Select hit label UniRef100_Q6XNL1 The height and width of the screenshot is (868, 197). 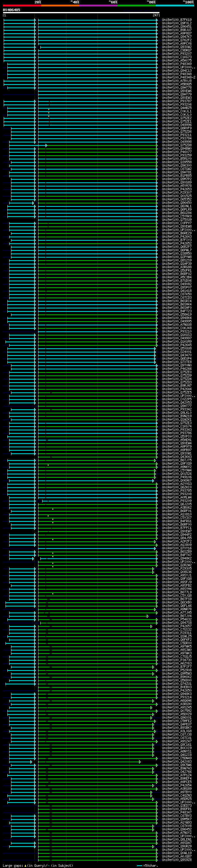[177, 206]
